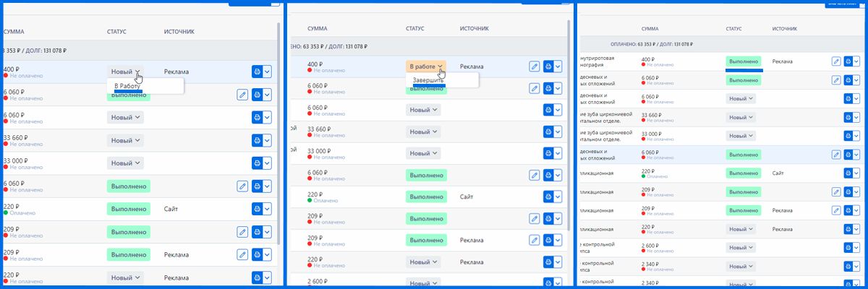Click edit pencil in right panel's 400 ₽ row

click(x=836, y=61)
